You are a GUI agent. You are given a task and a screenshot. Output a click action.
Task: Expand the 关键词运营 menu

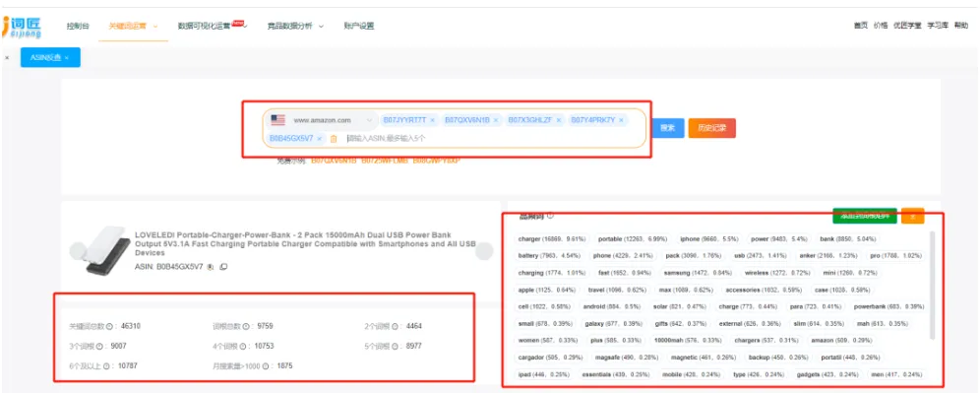(133, 26)
